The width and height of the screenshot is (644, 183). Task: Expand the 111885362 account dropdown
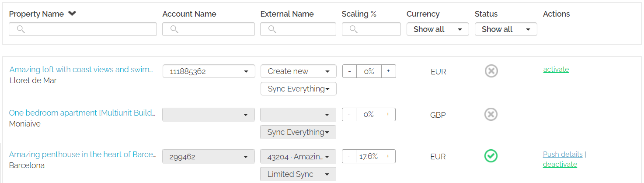[x=209, y=71]
